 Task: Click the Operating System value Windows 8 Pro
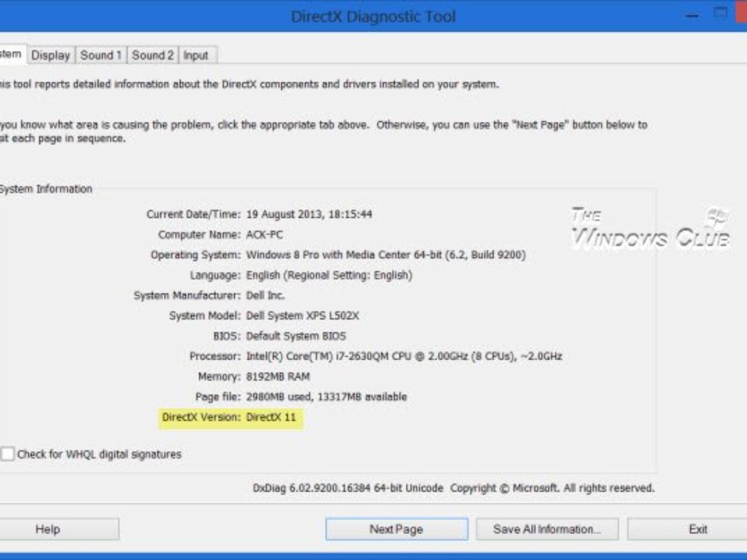pyautogui.click(x=386, y=254)
